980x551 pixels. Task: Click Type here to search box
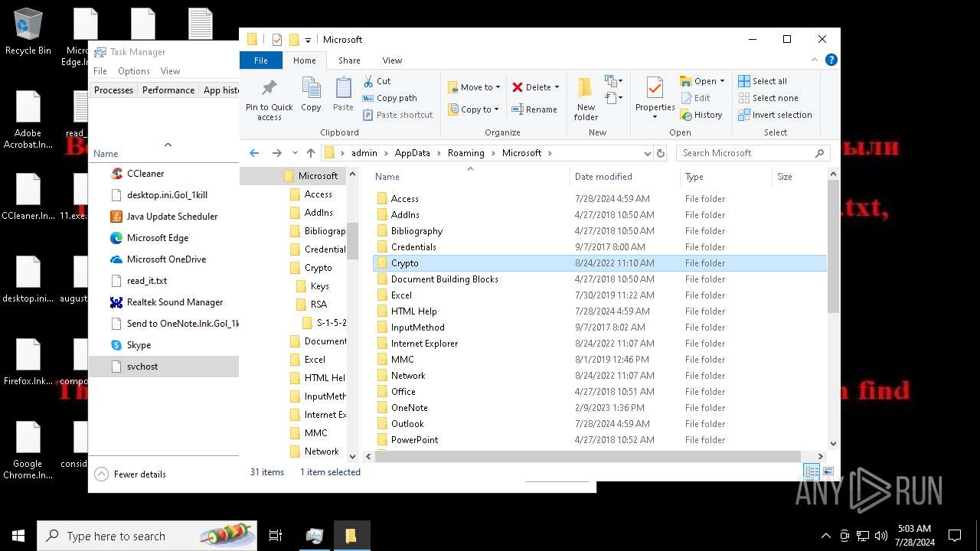[x=147, y=536]
